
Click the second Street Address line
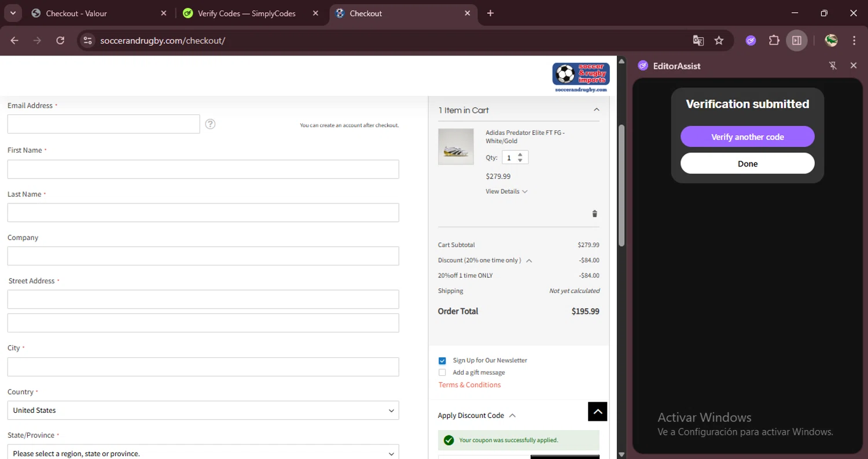[203, 323]
